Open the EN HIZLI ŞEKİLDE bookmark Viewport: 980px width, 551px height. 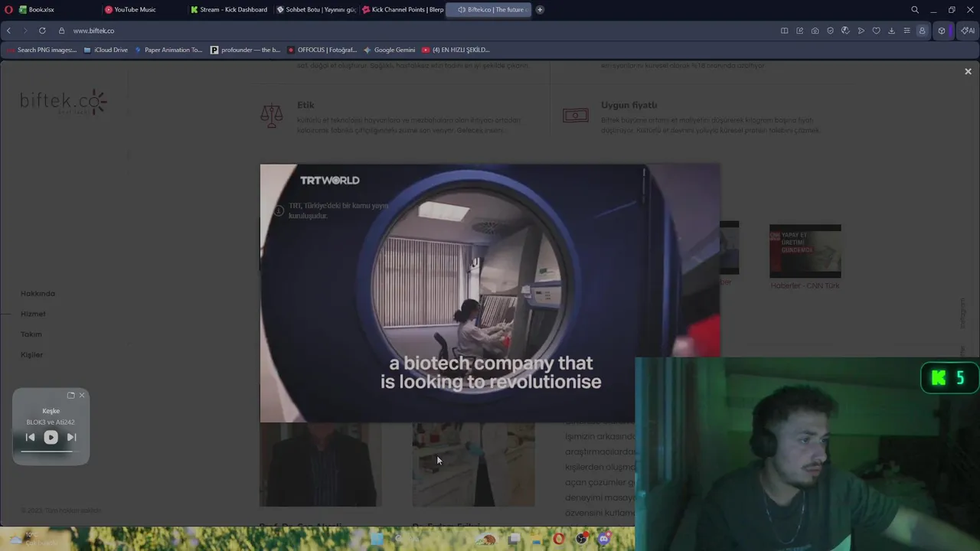[456, 50]
